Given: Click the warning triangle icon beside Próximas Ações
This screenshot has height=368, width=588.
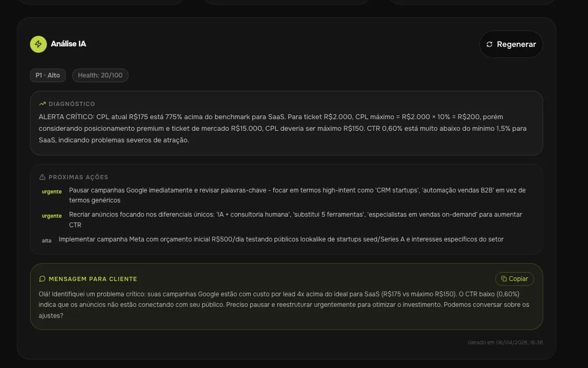Looking at the screenshot, I should click(42, 177).
